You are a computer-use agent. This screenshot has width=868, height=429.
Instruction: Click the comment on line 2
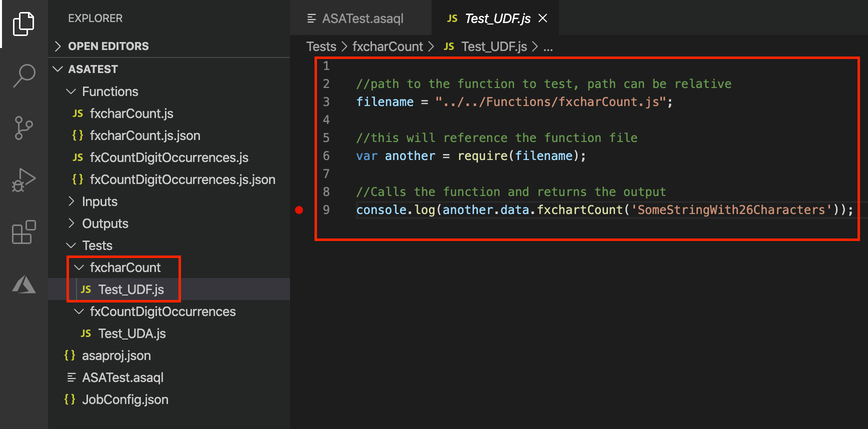coord(543,84)
